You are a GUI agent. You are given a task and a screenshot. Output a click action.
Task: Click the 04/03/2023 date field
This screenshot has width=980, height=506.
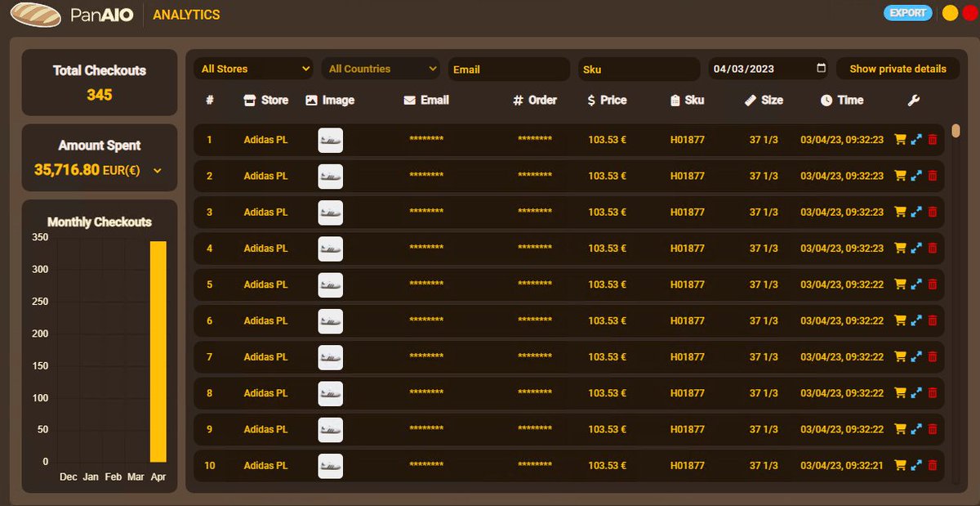click(768, 69)
